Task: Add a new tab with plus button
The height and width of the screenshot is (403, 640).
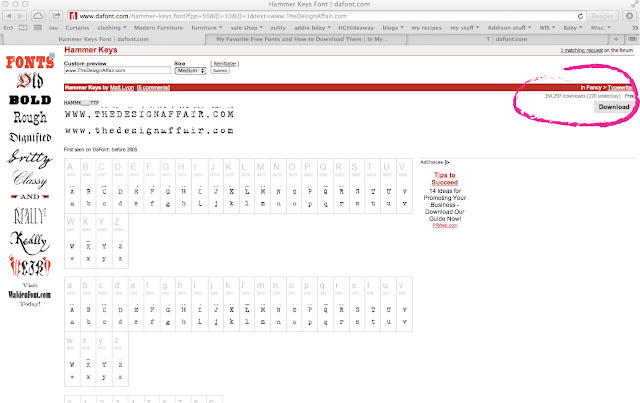Action: coord(616,39)
